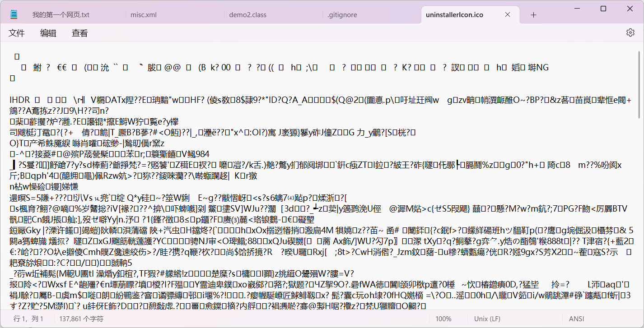Close the uninstallerIcon.ico tab
Viewport: 644px width, 328px height.
pyautogui.click(x=508, y=15)
